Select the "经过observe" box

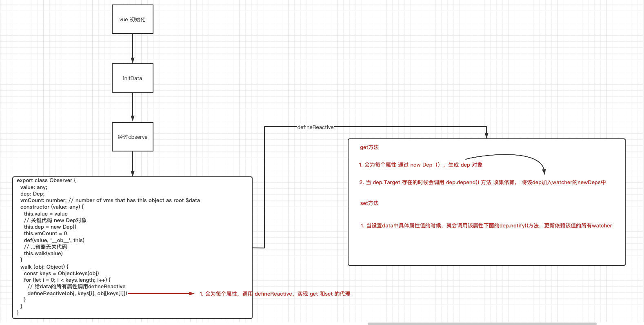133,137
